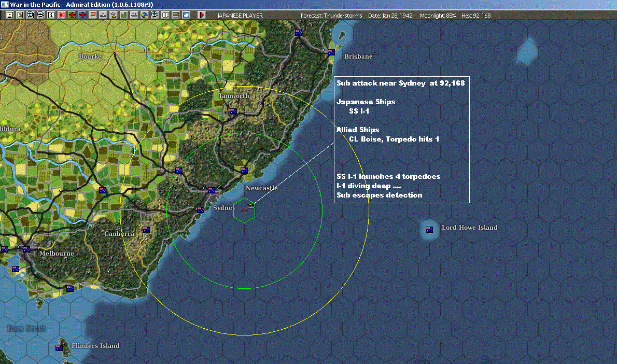
Task: Select the base flag north of Brisbane
Action: pyautogui.click(x=299, y=33)
